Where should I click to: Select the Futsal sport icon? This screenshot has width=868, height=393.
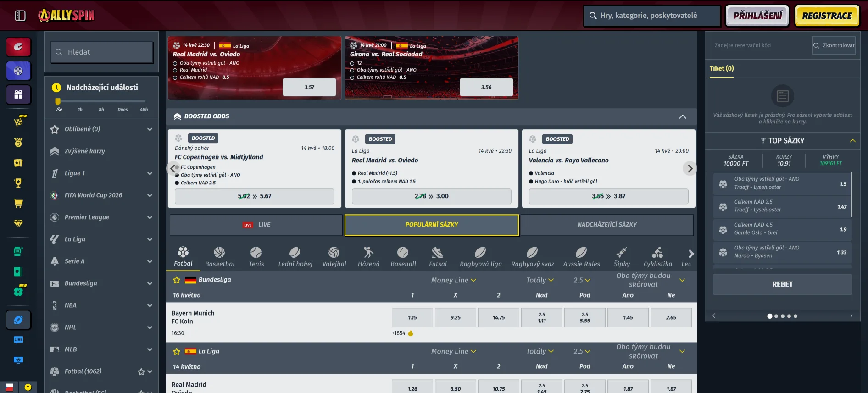pyautogui.click(x=438, y=257)
